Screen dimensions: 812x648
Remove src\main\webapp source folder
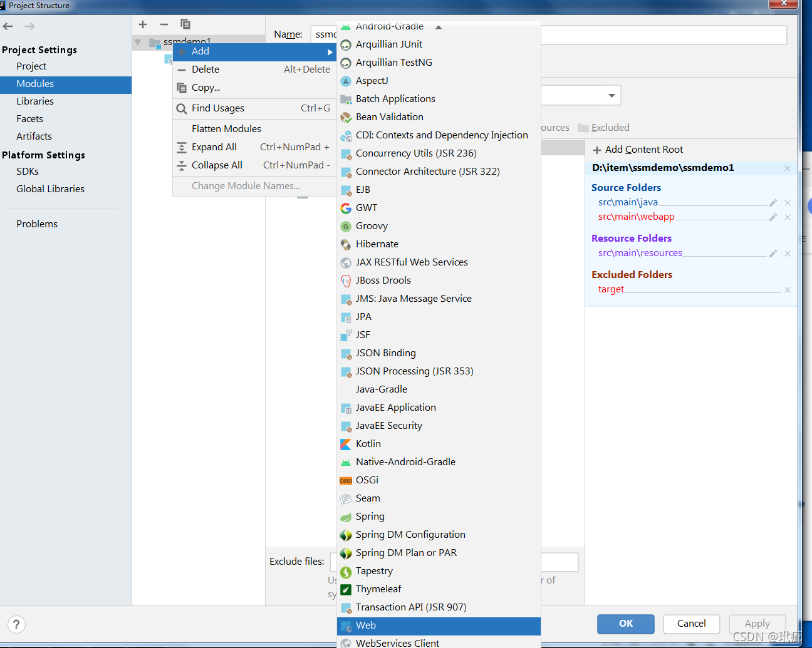point(788,217)
